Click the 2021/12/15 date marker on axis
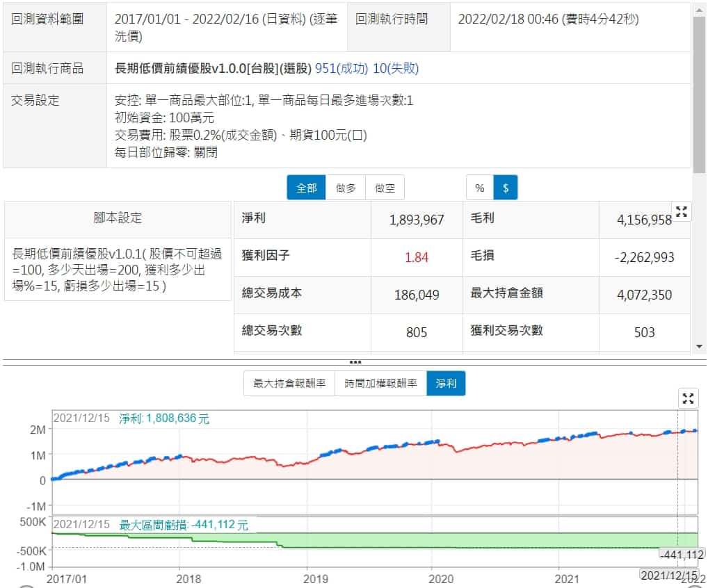Viewport: 708px width, 588px height. click(x=668, y=576)
